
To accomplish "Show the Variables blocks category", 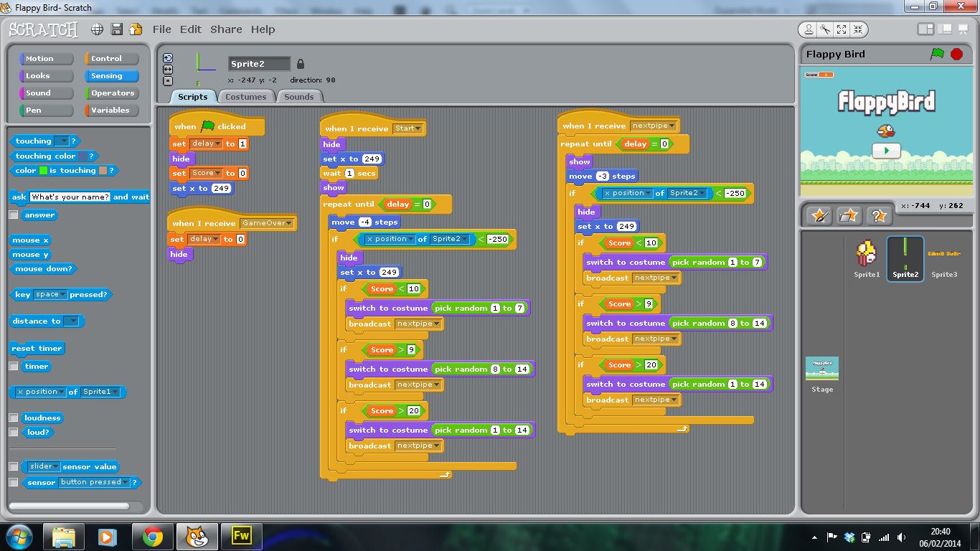I will [x=112, y=110].
